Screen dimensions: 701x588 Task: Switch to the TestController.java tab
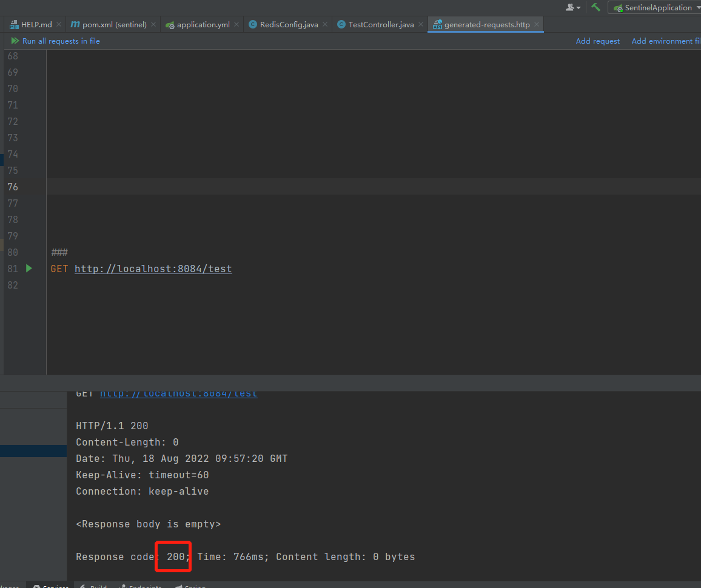pos(381,25)
